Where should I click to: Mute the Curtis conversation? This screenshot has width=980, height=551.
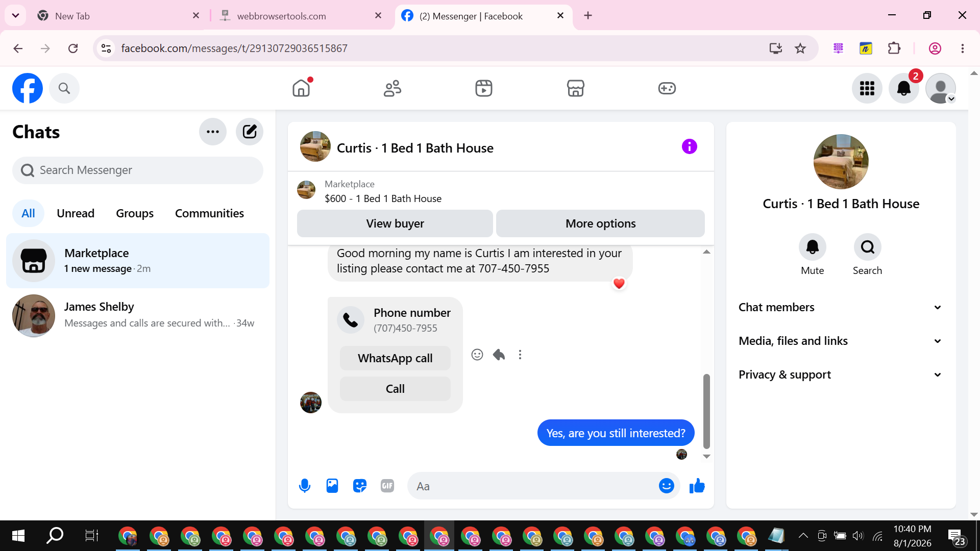click(813, 247)
